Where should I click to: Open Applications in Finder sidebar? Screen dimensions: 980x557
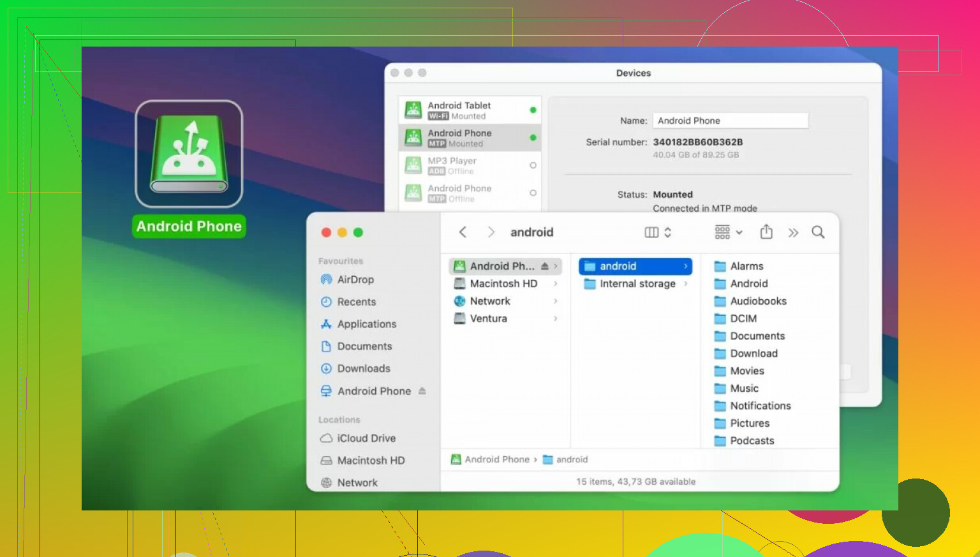tap(359, 324)
